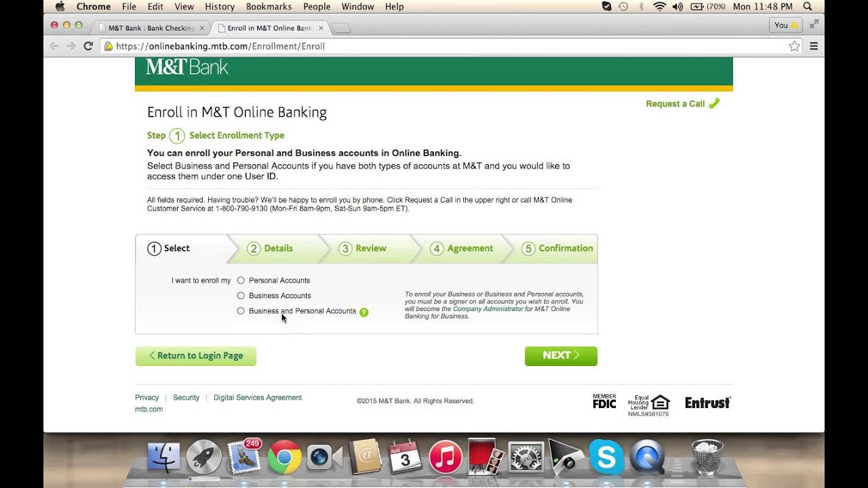Click Return to Login Page button

pos(196,356)
